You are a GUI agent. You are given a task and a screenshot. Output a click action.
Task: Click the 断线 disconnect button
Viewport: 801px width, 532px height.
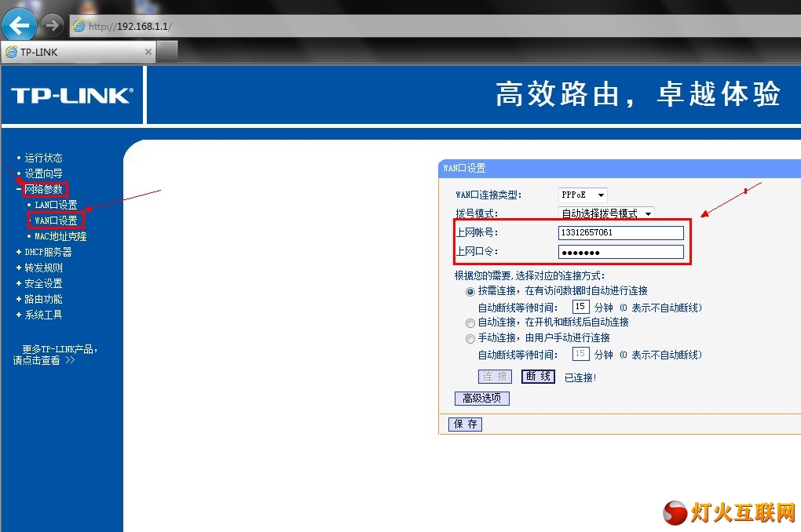pos(538,377)
